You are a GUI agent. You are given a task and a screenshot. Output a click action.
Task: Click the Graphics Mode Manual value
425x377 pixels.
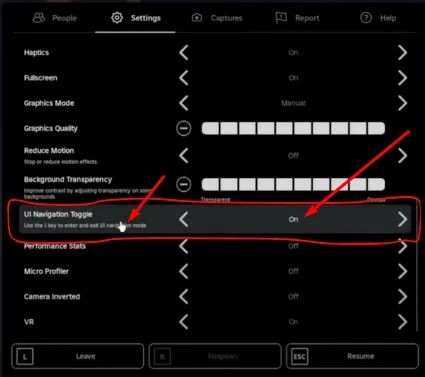pyautogui.click(x=293, y=103)
